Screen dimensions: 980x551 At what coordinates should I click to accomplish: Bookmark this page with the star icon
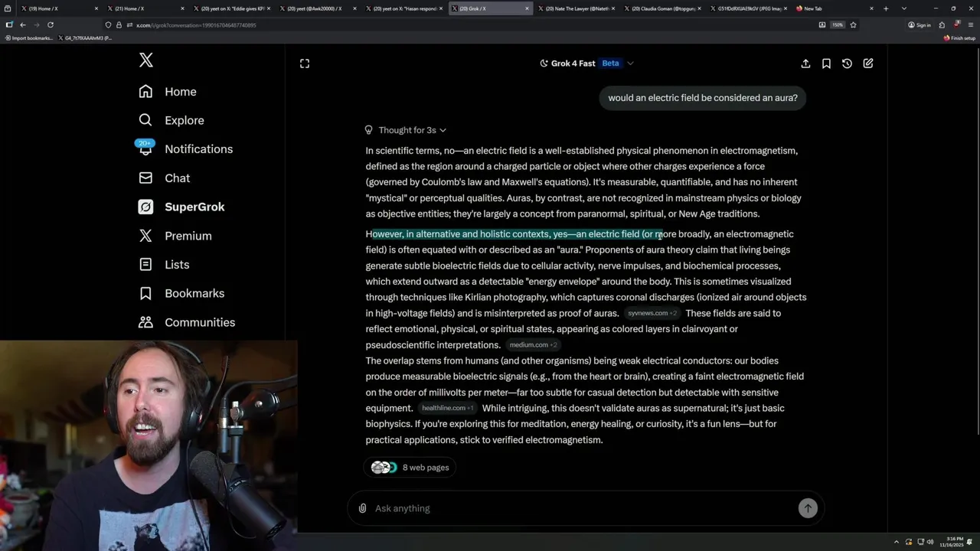coord(853,24)
